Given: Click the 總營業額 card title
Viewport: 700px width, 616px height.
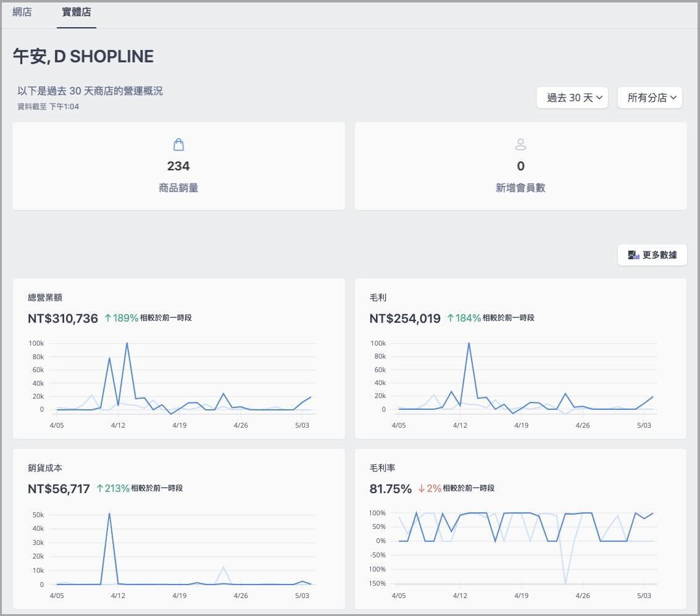Looking at the screenshot, I should point(45,298).
